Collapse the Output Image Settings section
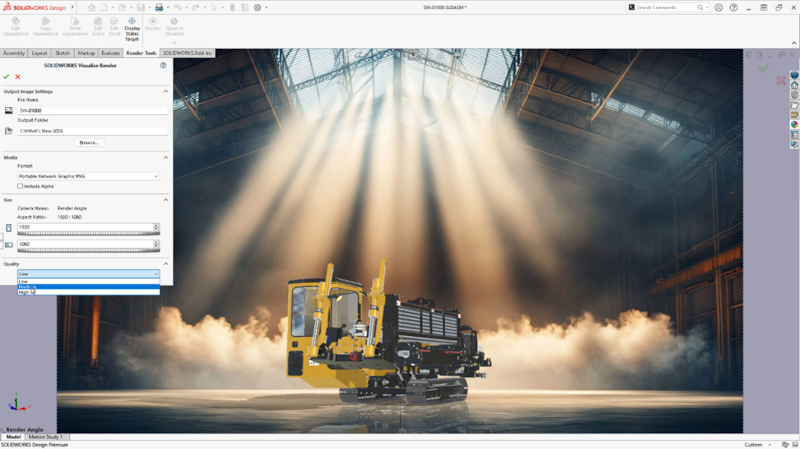This screenshot has height=449, width=800. coord(166,91)
